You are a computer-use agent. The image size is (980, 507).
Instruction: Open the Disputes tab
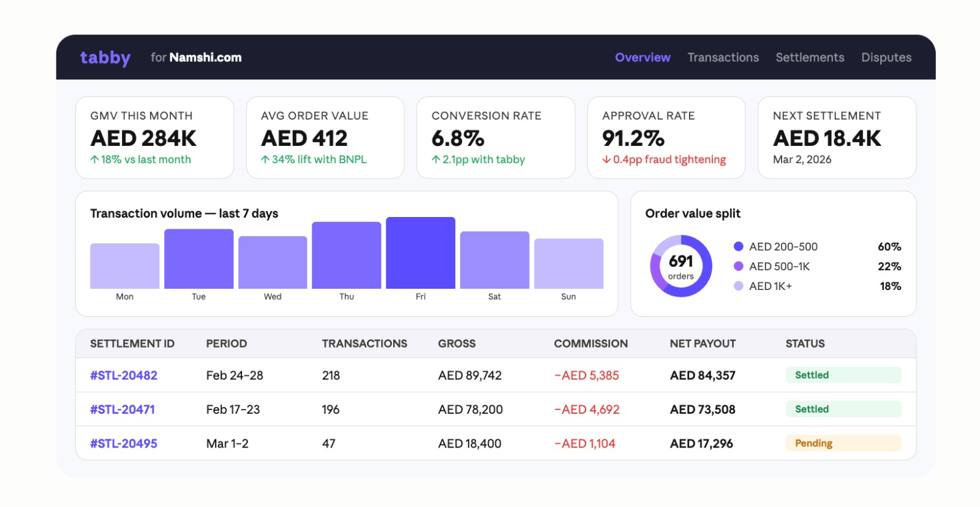886,58
